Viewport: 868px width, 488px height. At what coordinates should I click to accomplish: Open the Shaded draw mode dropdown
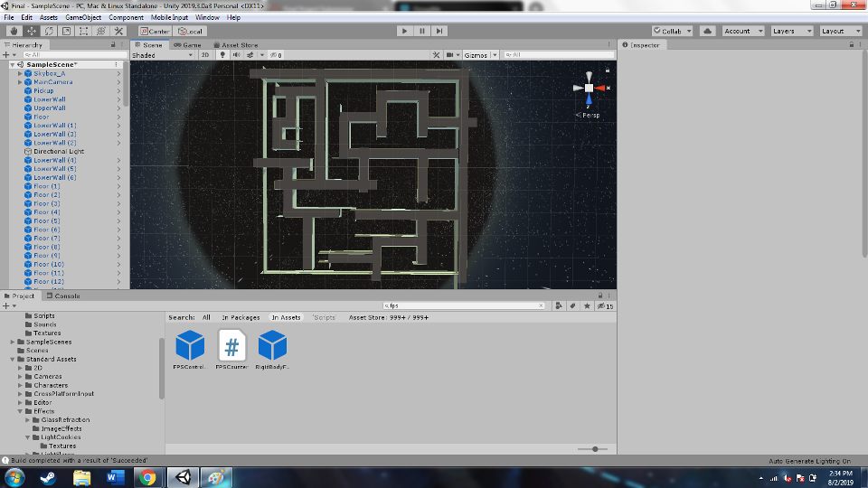(x=163, y=55)
